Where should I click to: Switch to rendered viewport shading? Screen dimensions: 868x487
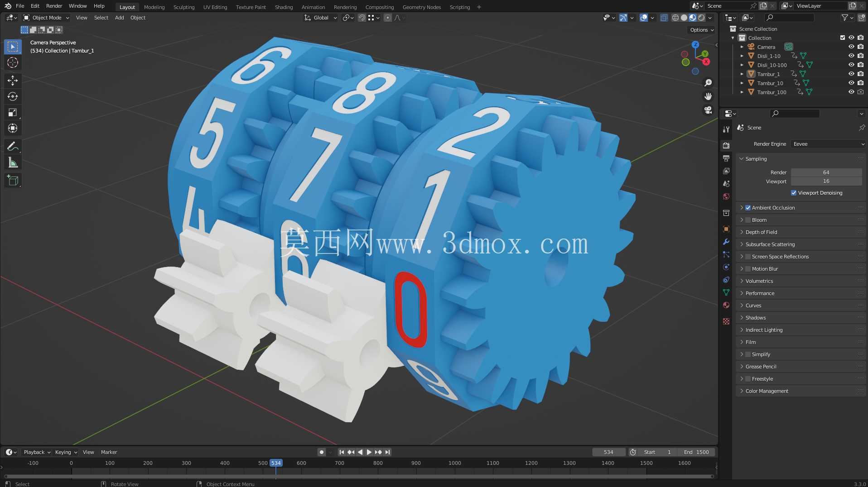pyautogui.click(x=701, y=18)
